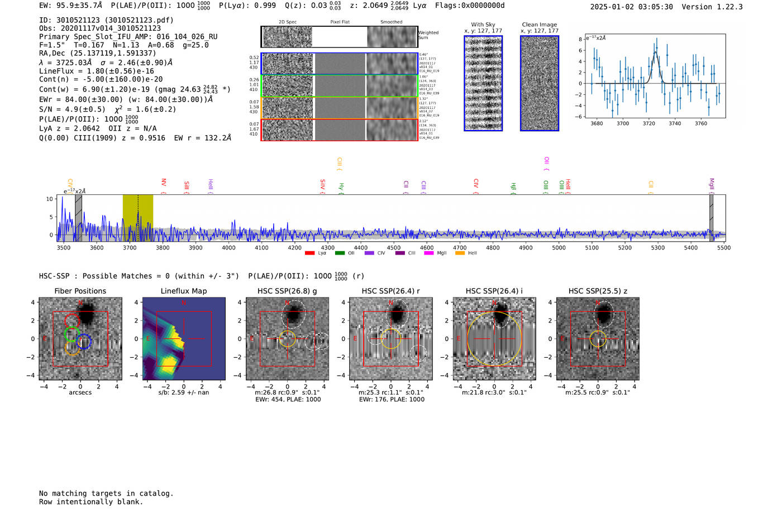
Task: Click the orange HeII legend swatch
Action: pyautogui.click(x=460, y=253)
